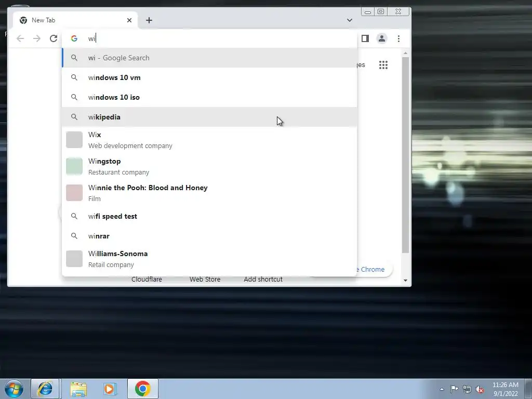Screen dimensions: 532x399
Task: Select the New Tab tab
Action: click(x=75, y=20)
